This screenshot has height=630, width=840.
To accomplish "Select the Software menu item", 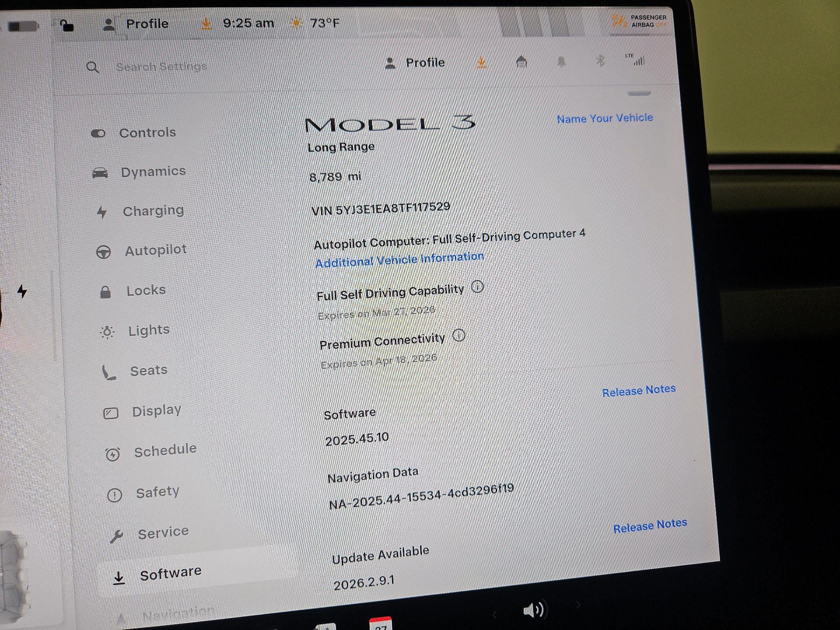I will click(x=157, y=574).
